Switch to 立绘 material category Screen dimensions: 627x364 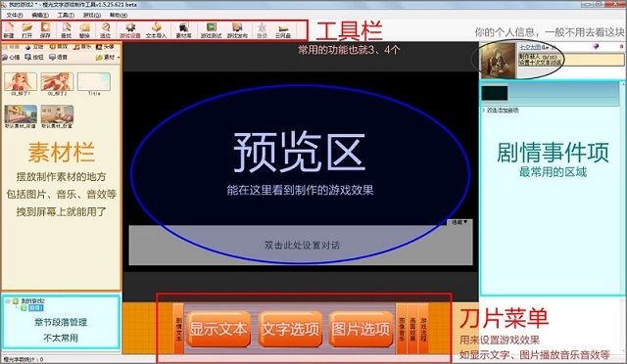(x=34, y=47)
